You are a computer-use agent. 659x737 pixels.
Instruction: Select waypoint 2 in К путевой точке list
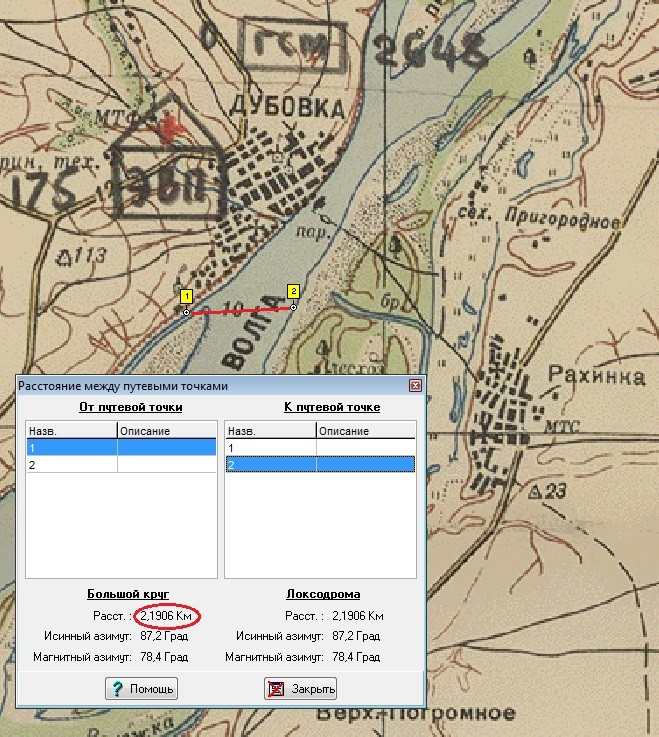click(320, 465)
